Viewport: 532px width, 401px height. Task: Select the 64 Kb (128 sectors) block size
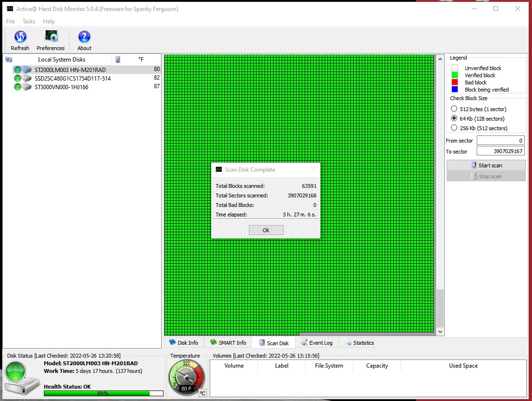(454, 118)
